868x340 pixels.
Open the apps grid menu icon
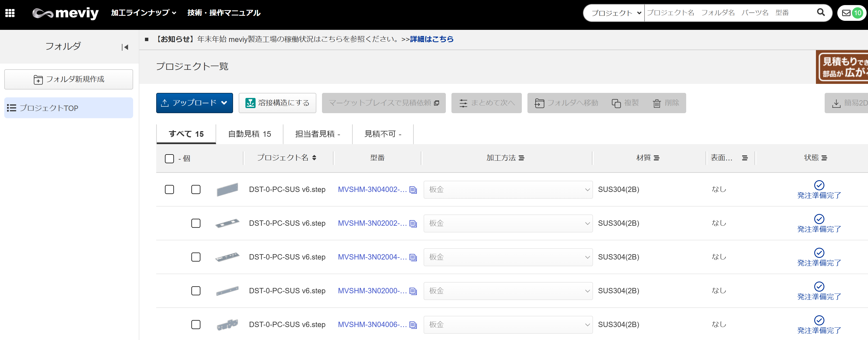pos(10,13)
